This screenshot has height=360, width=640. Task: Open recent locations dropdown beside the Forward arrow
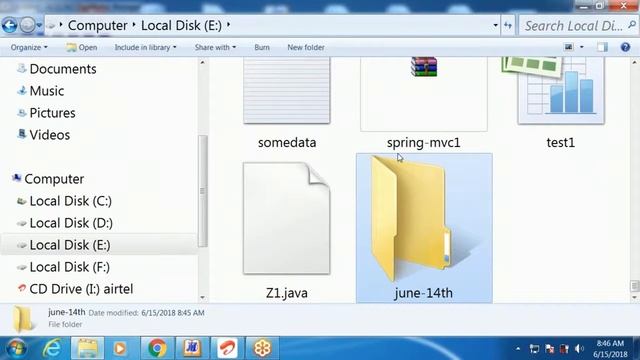(39, 25)
